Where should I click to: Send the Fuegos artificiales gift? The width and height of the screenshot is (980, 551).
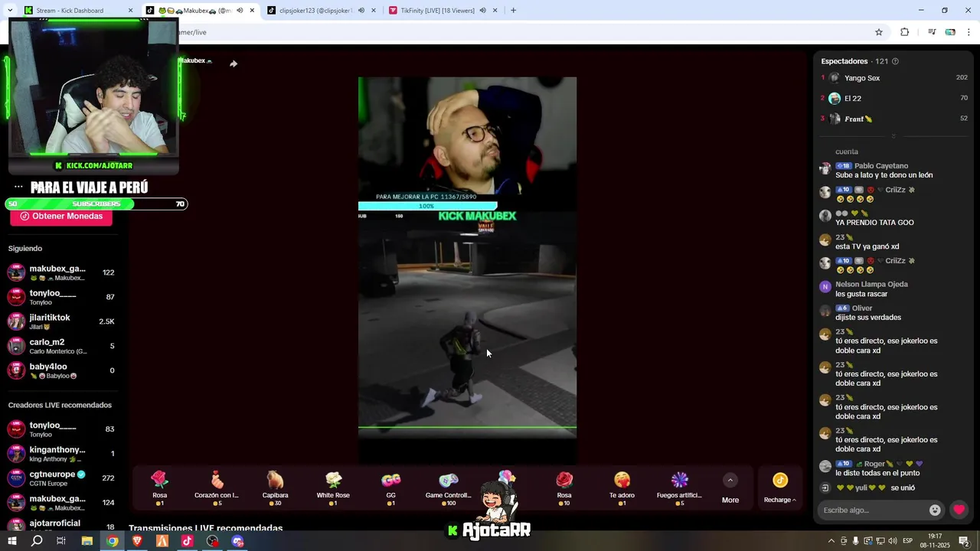679,488
